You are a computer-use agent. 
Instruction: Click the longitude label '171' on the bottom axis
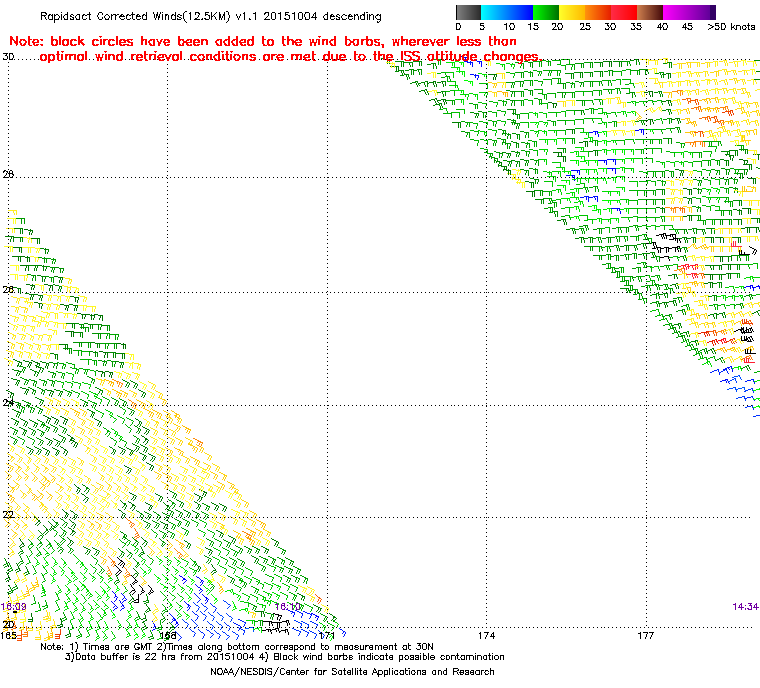tap(327, 635)
